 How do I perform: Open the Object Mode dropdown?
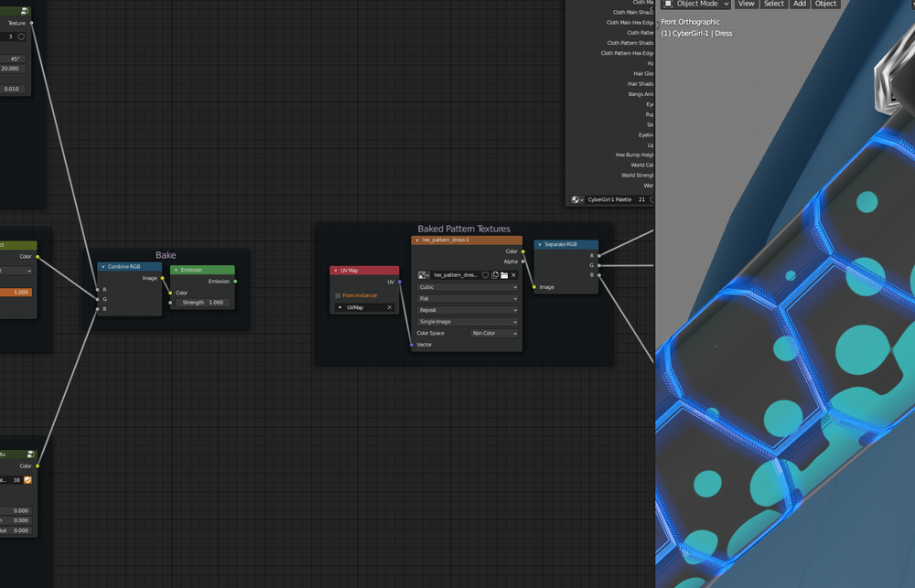(x=696, y=4)
